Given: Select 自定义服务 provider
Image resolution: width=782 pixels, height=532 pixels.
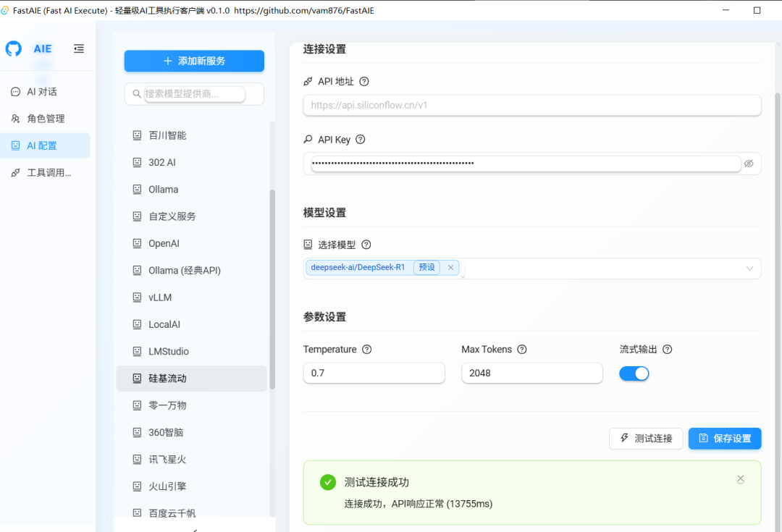Looking at the screenshot, I should [x=191, y=216].
